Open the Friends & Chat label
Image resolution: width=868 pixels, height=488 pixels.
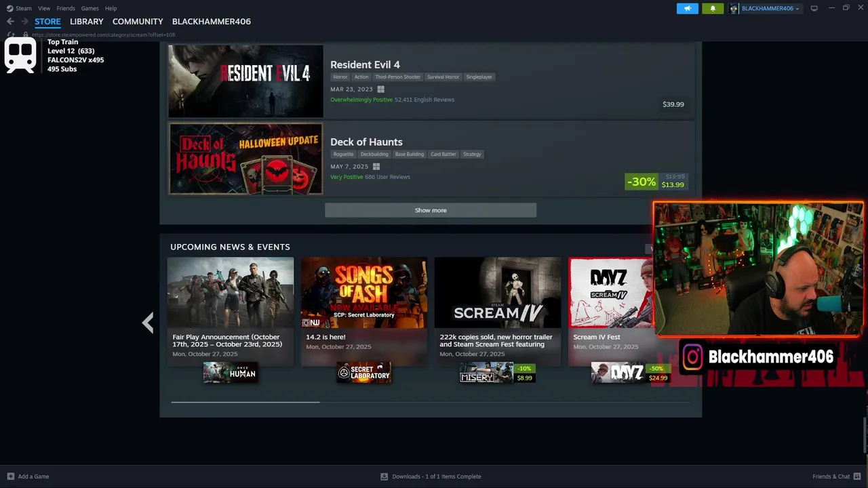(831, 476)
